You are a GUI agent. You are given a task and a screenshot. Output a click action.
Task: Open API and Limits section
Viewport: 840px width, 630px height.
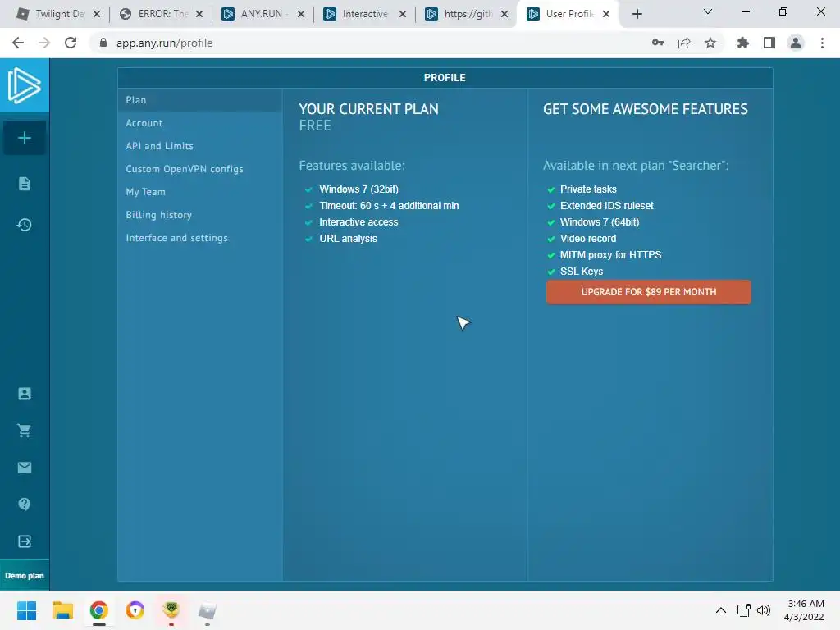tap(160, 146)
